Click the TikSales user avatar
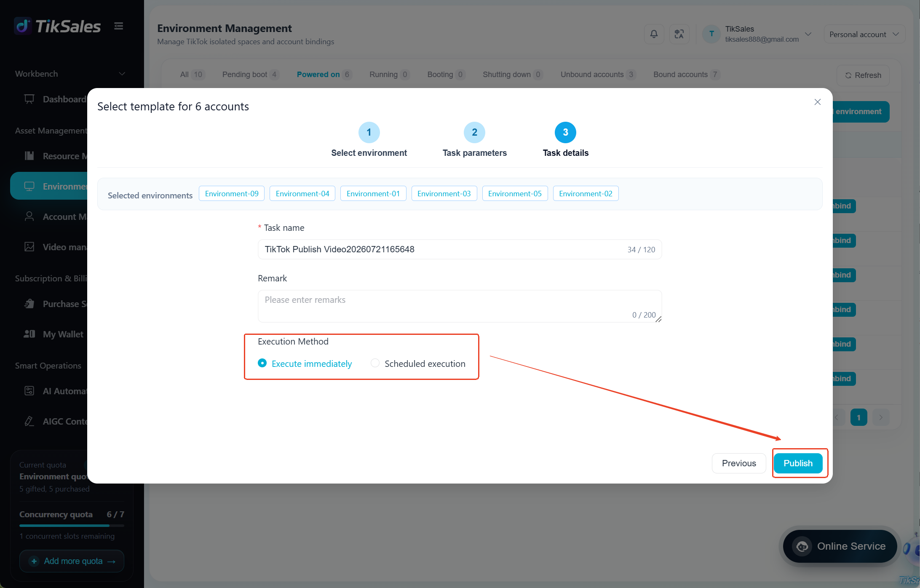 pyautogui.click(x=711, y=34)
